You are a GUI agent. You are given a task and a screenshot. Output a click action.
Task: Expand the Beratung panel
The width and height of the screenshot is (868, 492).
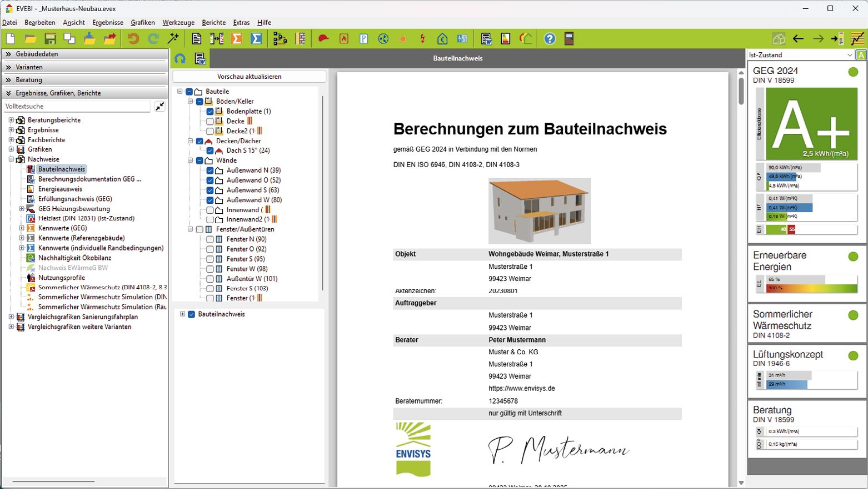click(x=85, y=80)
